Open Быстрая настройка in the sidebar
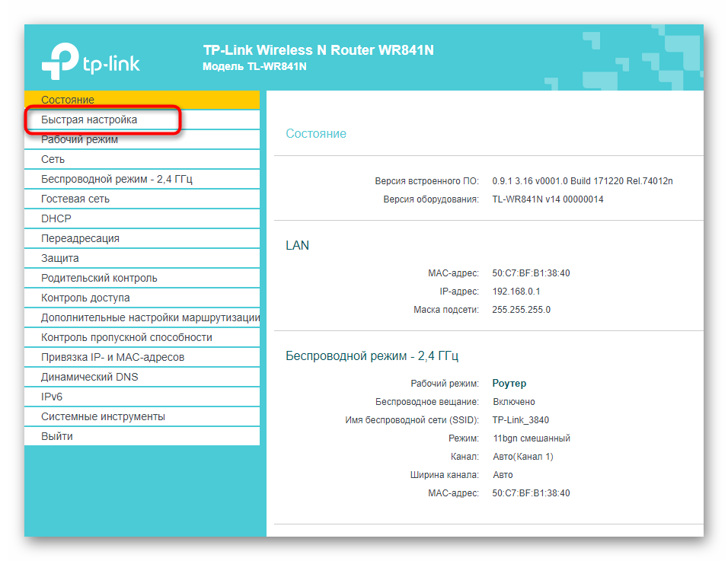The height and width of the screenshot is (561, 728). [x=89, y=120]
